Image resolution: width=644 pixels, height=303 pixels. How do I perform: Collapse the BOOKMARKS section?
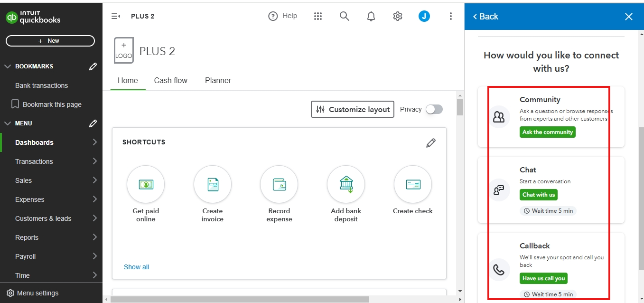[8, 66]
